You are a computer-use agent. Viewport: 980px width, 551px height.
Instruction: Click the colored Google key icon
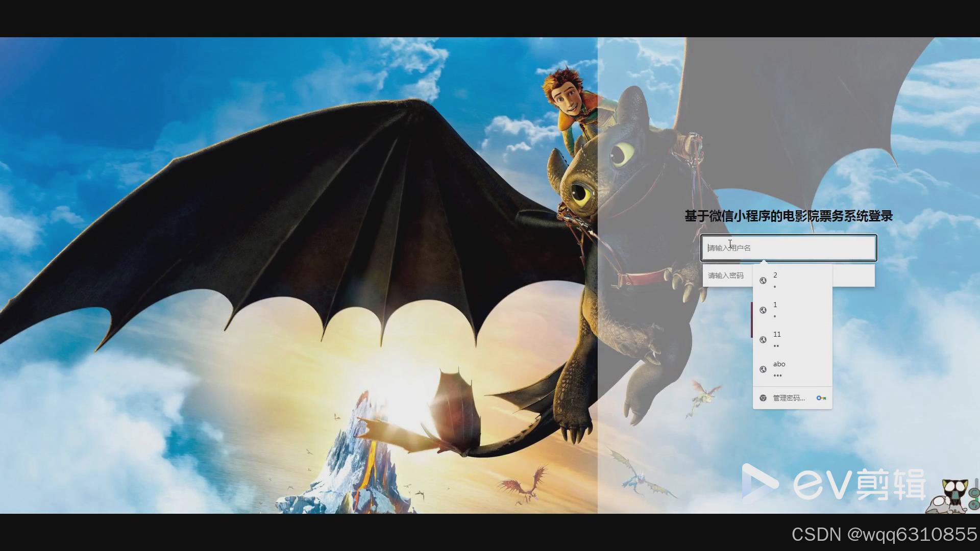[x=821, y=398]
